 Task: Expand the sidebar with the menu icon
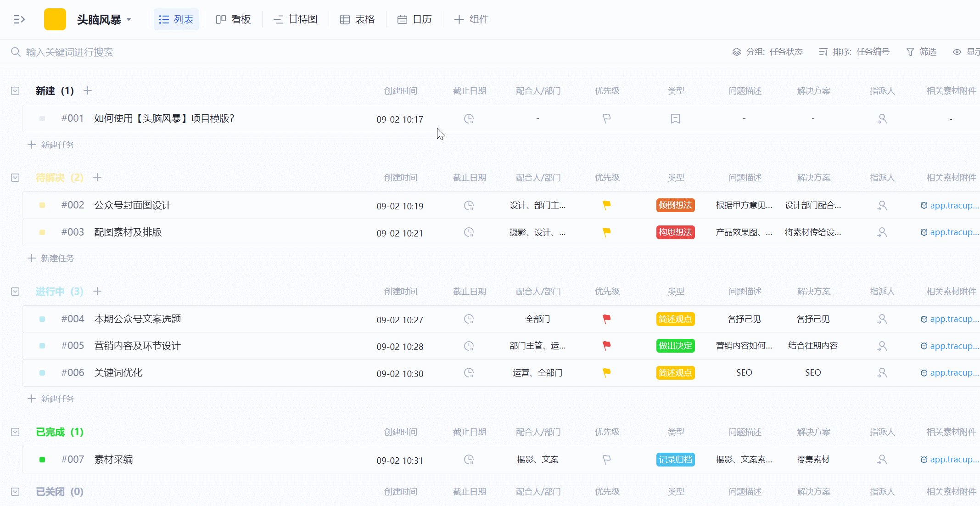(19, 19)
